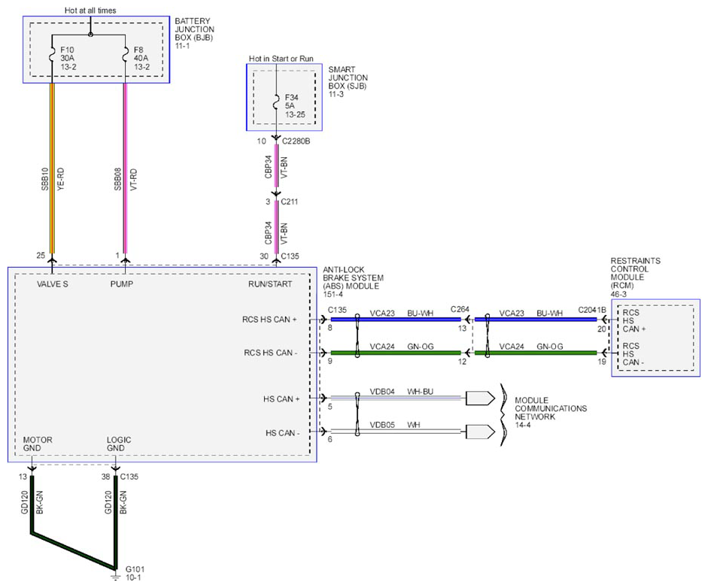Viewport: 708px width, 588px height.
Task: Select the "YE-RD" wire color label
Action: 60,179
